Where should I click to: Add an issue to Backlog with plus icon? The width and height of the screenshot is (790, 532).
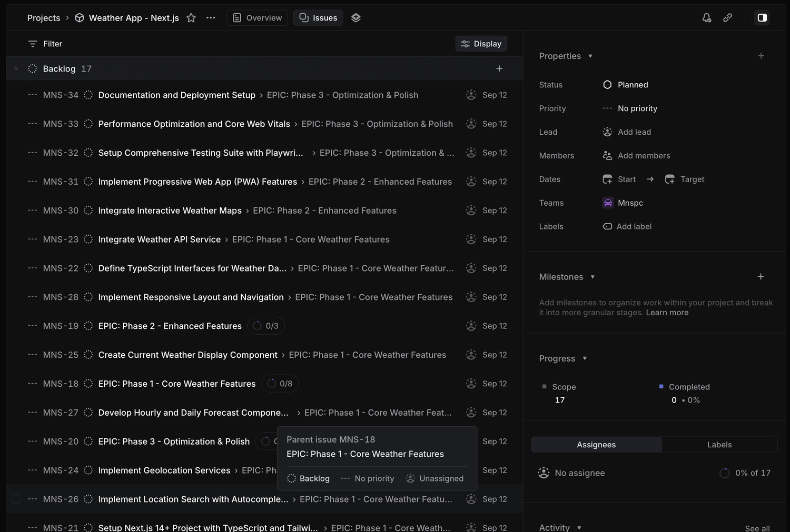[499, 68]
